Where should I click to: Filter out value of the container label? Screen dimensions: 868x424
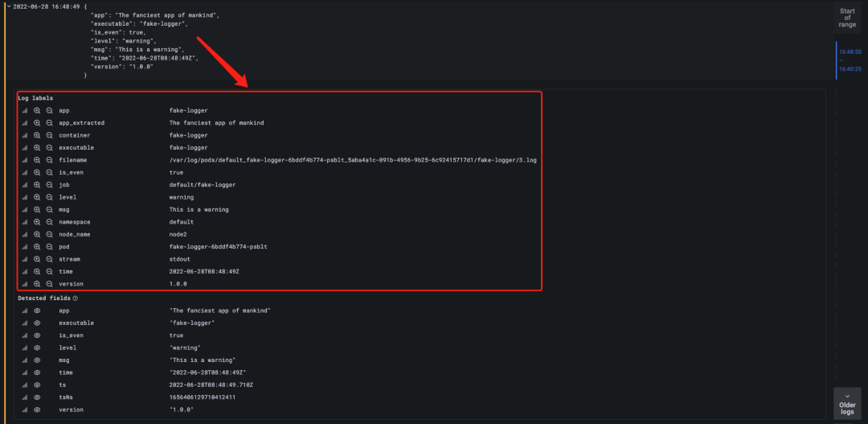49,135
